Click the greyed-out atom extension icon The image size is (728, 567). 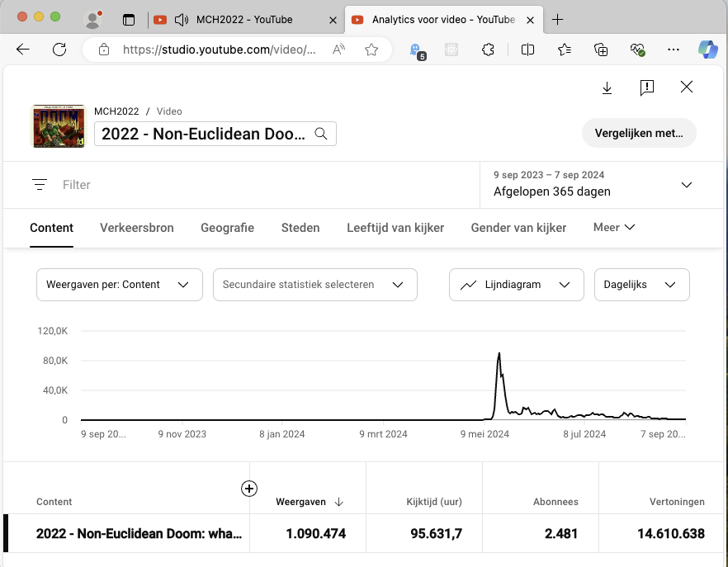(451, 50)
